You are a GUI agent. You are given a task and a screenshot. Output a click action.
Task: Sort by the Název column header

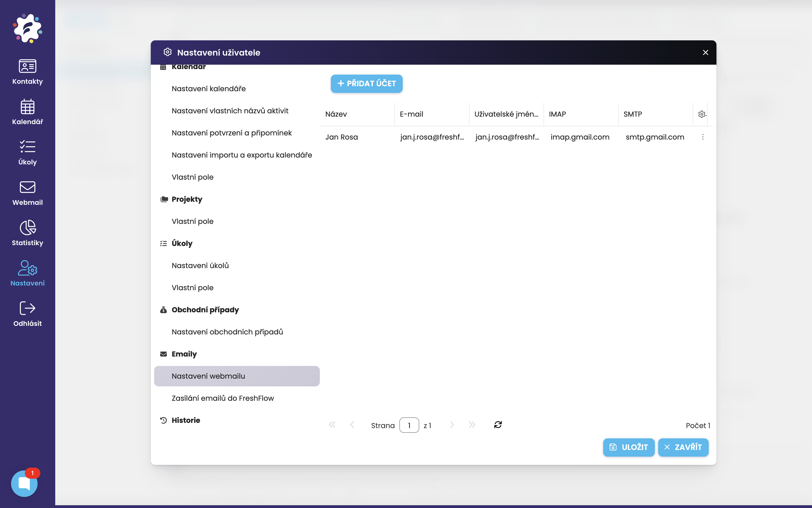coord(336,114)
